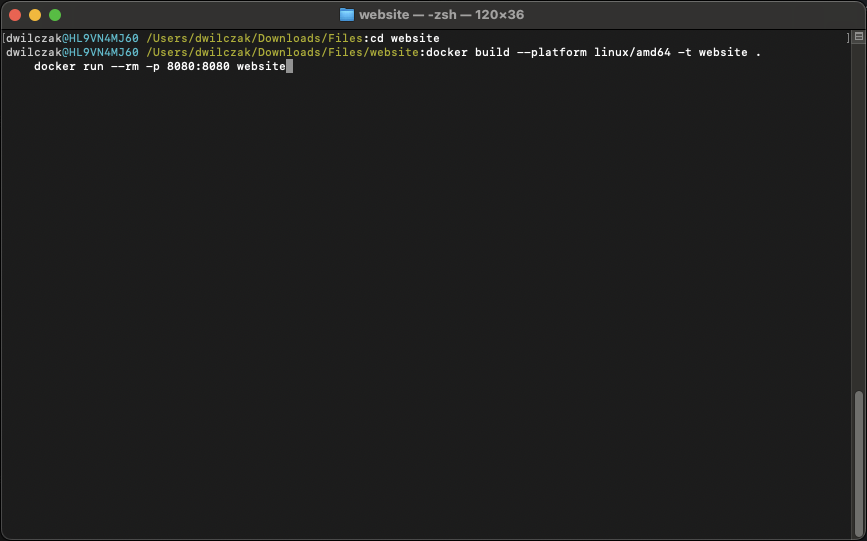This screenshot has width=867, height=541.
Task: Close the terminal window with red button
Action: (x=15, y=15)
